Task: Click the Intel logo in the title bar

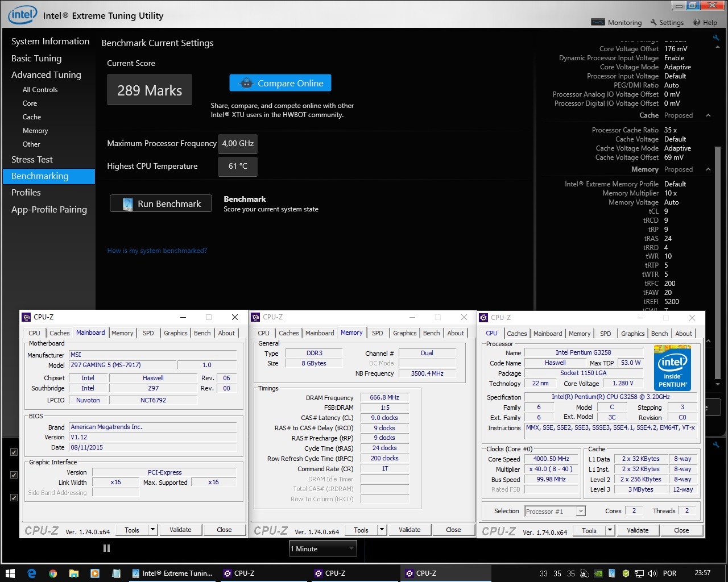Action: pyautogui.click(x=22, y=15)
